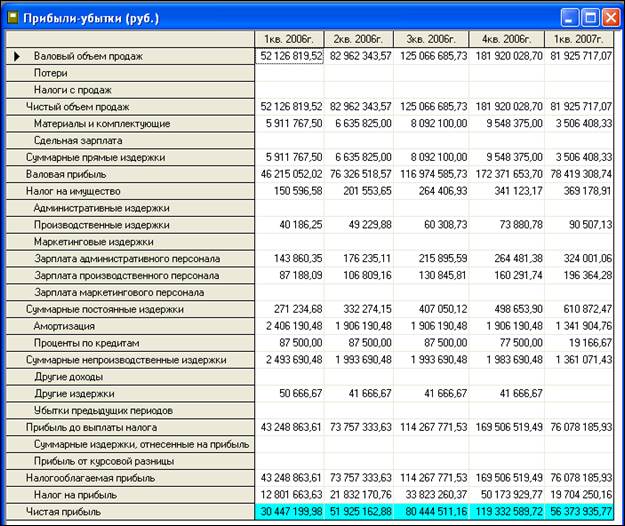Click the cell 9 548 375,00 in Суммарные прямые издержки
Viewport: 625px width, 526px height.
pos(507,157)
